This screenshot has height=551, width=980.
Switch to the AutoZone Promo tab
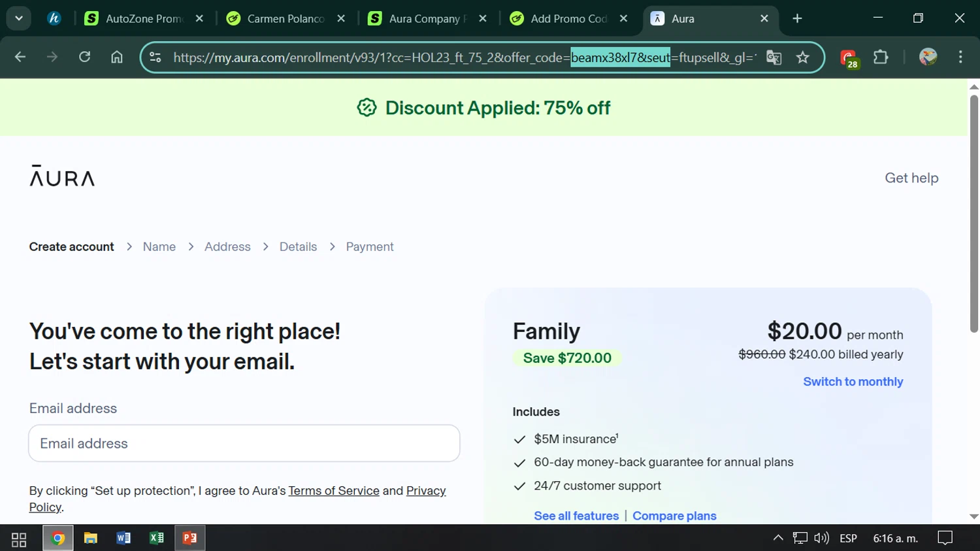tap(144, 18)
